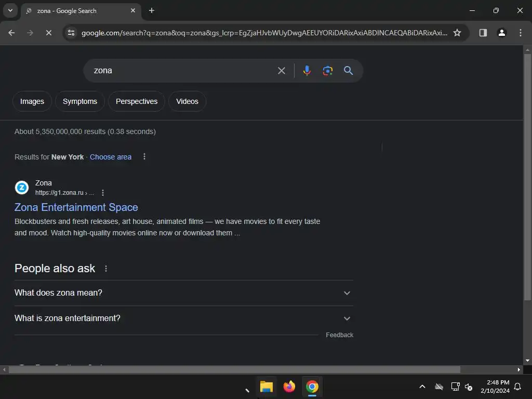This screenshot has width=532, height=399.
Task: Bookmark this page with the star icon
Action: pos(457,33)
